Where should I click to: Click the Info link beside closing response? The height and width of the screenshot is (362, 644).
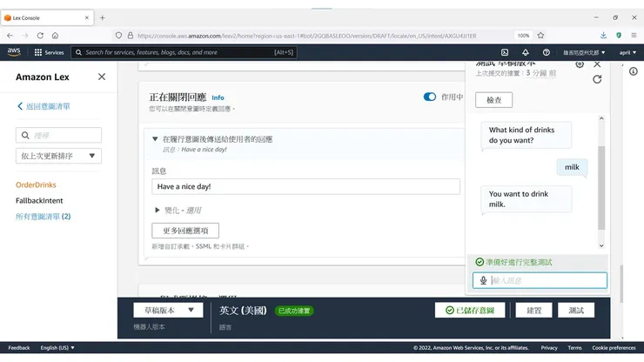(218, 97)
